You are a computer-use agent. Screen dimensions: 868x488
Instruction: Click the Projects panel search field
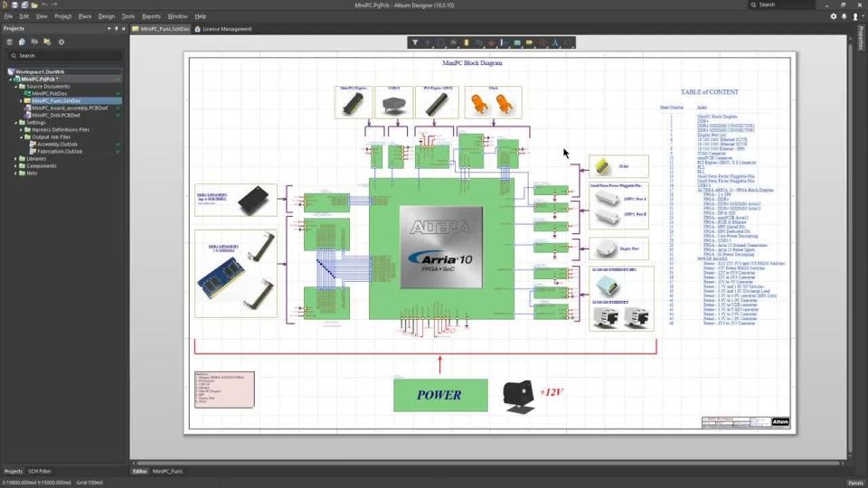pos(64,55)
